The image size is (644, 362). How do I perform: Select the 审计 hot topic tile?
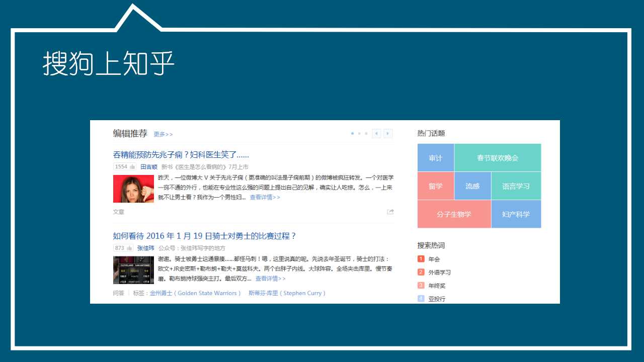436,158
